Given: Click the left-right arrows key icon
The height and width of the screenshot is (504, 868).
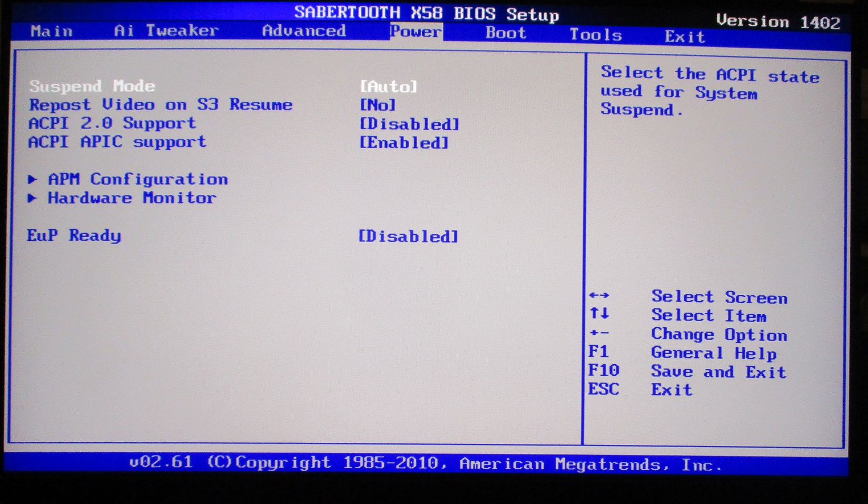Looking at the screenshot, I should point(599,295).
